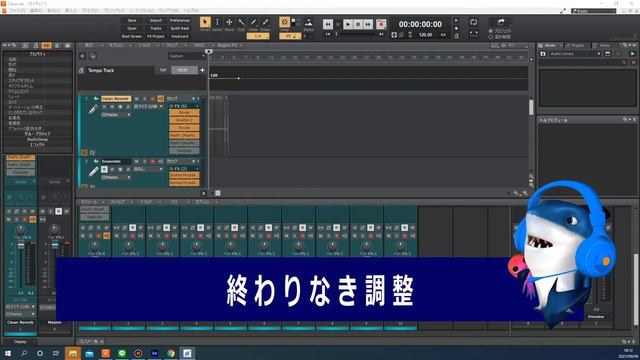This screenshot has height=360, width=640.
Task: Open the Keyboard button
Action: point(180,36)
